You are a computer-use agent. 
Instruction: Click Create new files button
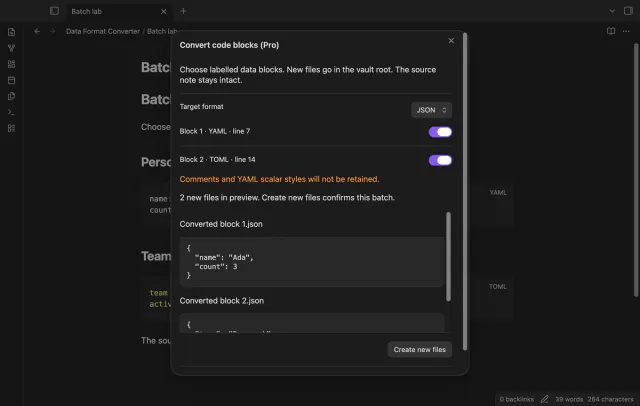[420, 350]
